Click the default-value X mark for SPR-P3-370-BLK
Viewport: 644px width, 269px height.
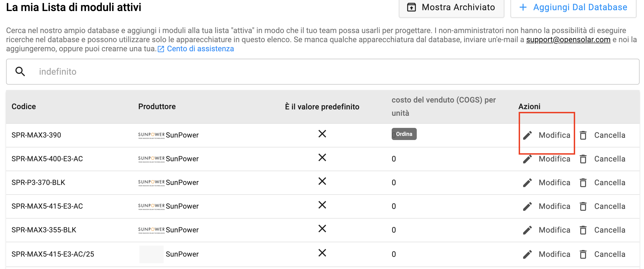pyautogui.click(x=322, y=181)
